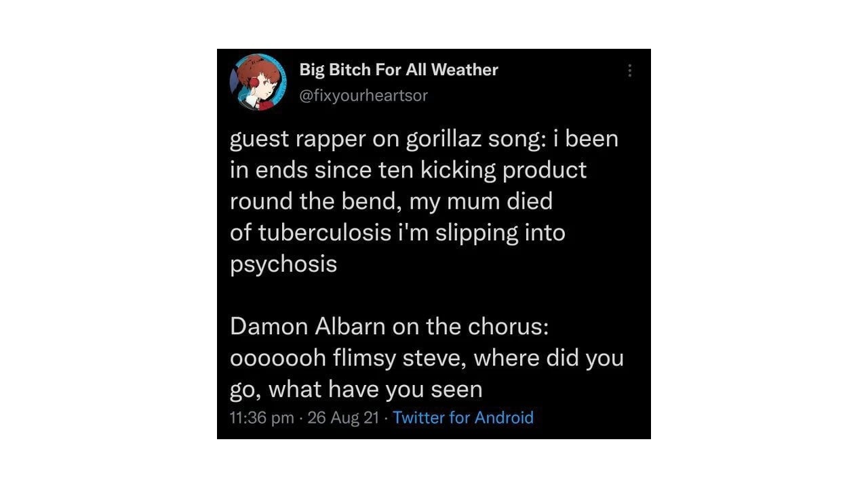Image resolution: width=868 pixels, height=488 pixels.
Task: Select the @fixyourheartsor handle
Action: pos(363,96)
